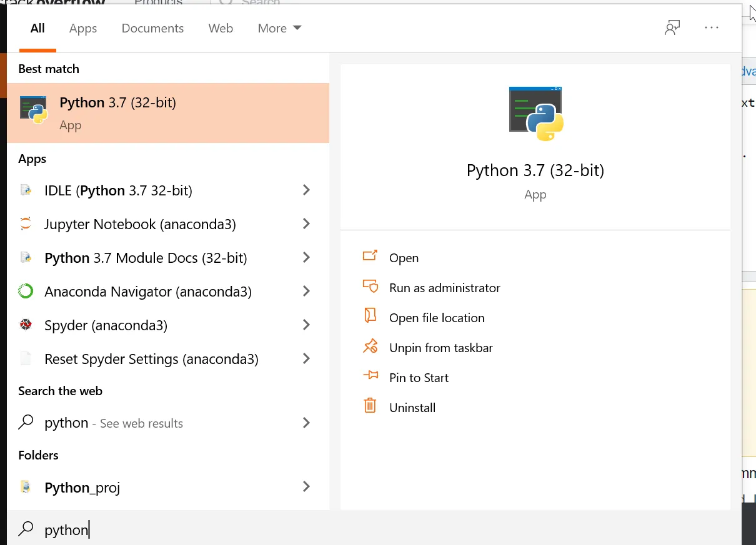Click the Python_proj folder icon

[26, 487]
